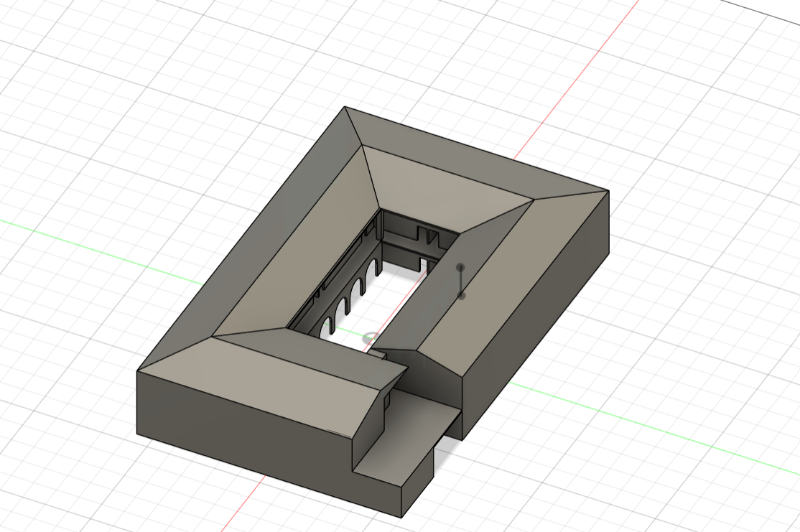Select the short vertical sketch line in courtyard
This screenshot has height=532, width=800.
[461, 281]
